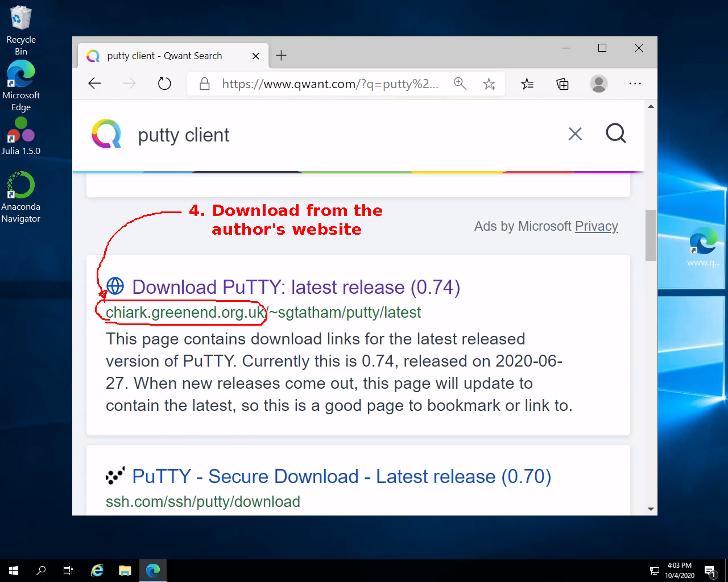Click the chiark.greenend.org.uk result URL
The image size is (728, 582).
click(263, 313)
